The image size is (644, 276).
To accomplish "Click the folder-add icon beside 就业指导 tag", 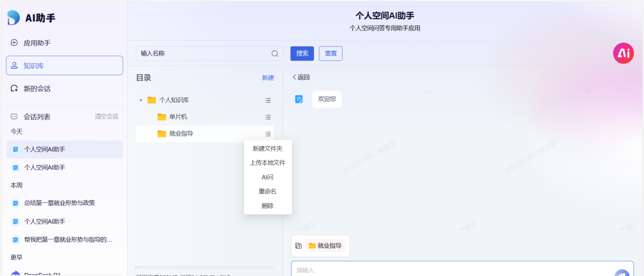I will click(298, 246).
